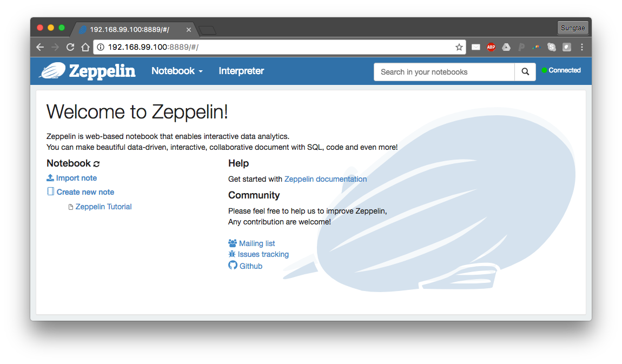Screen dimensions: 622x364
Task: Click the magnifier icon to search notebooks
Action: coord(525,71)
